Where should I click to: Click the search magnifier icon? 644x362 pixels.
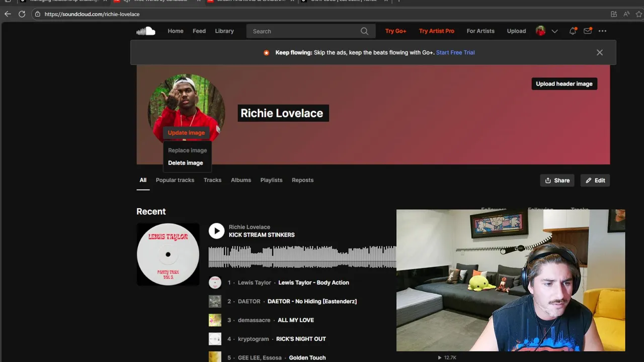[x=364, y=31]
